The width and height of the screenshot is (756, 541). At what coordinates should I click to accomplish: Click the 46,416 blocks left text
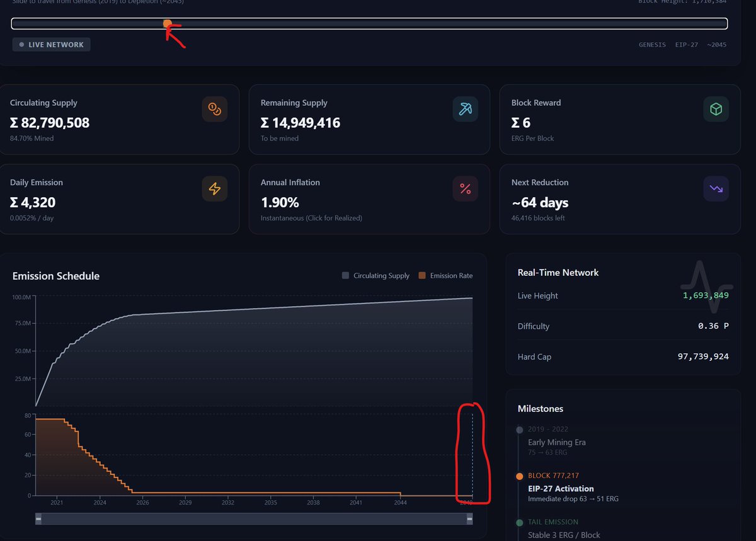tap(537, 218)
